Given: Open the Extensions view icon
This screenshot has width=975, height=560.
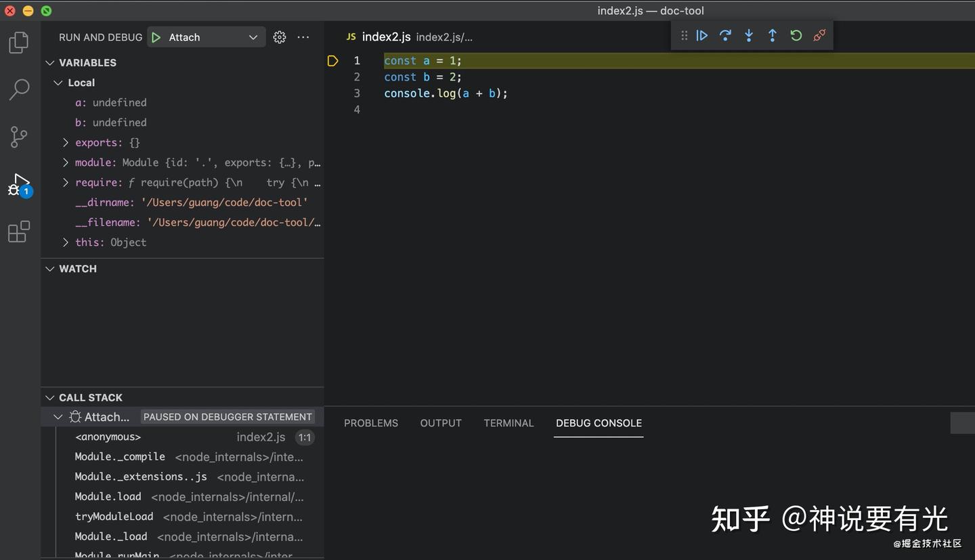Looking at the screenshot, I should 18,232.
